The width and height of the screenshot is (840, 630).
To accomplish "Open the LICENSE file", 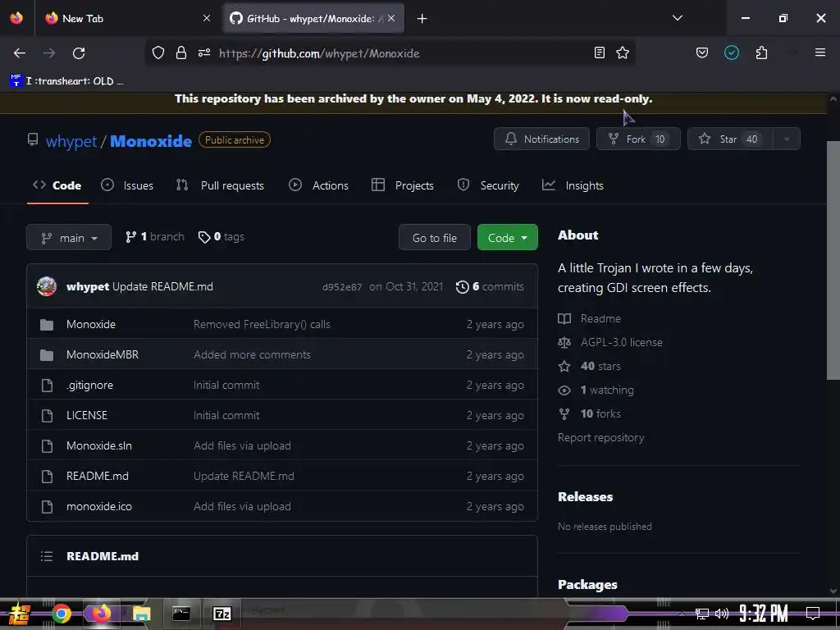I will [87, 415].
